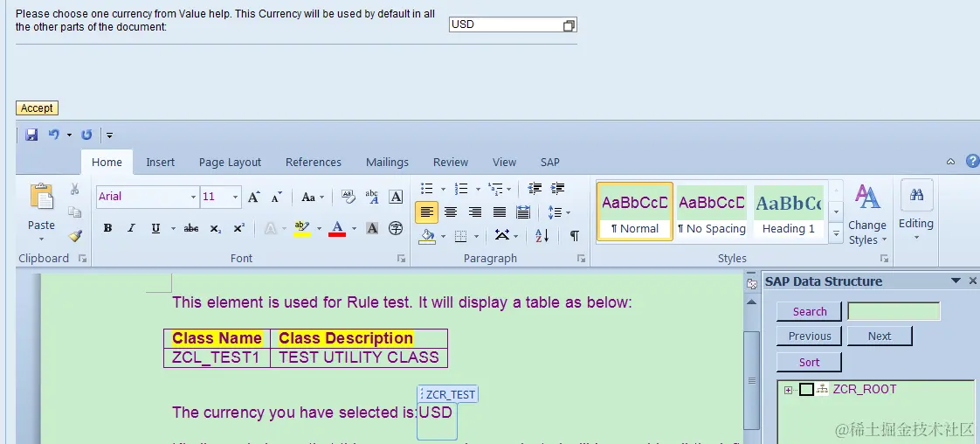
Task: Switch to the Insert tab
Action: point(161,162)
